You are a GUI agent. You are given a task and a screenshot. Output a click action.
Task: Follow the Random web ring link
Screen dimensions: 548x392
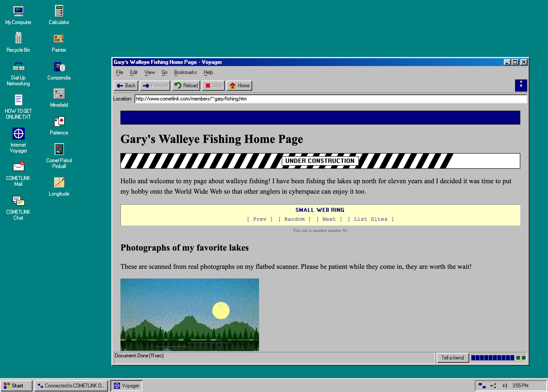(x=295, y=219)
